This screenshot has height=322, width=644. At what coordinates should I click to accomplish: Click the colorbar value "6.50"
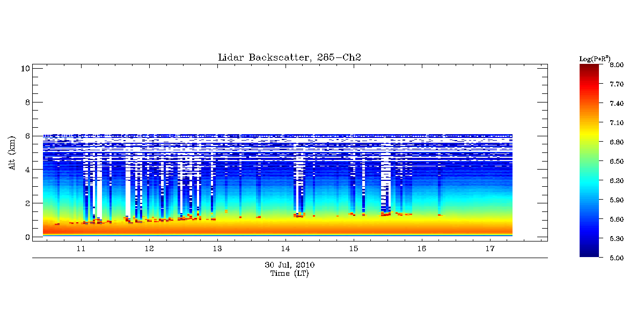[x=617, y=162]
